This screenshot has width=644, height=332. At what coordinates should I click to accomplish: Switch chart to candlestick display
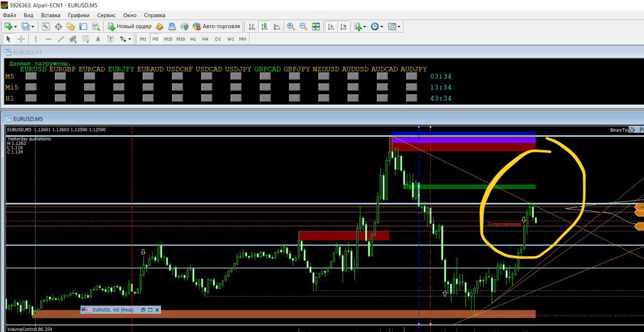264,26
